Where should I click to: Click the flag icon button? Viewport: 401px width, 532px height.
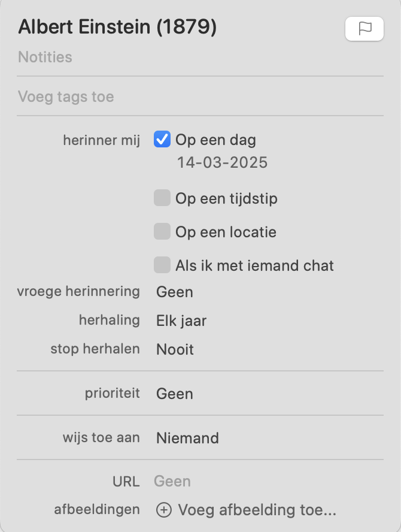[x=364, y=29]
